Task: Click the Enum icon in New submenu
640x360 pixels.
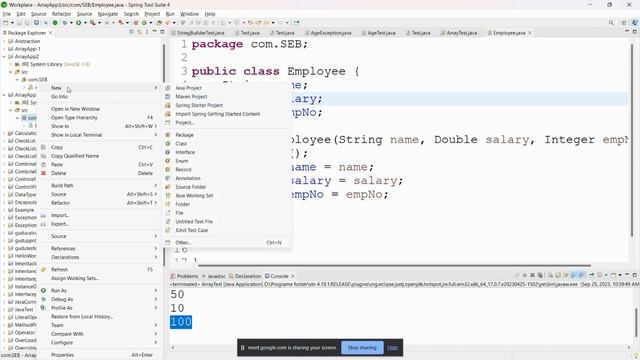Action: tap(168, 161)
